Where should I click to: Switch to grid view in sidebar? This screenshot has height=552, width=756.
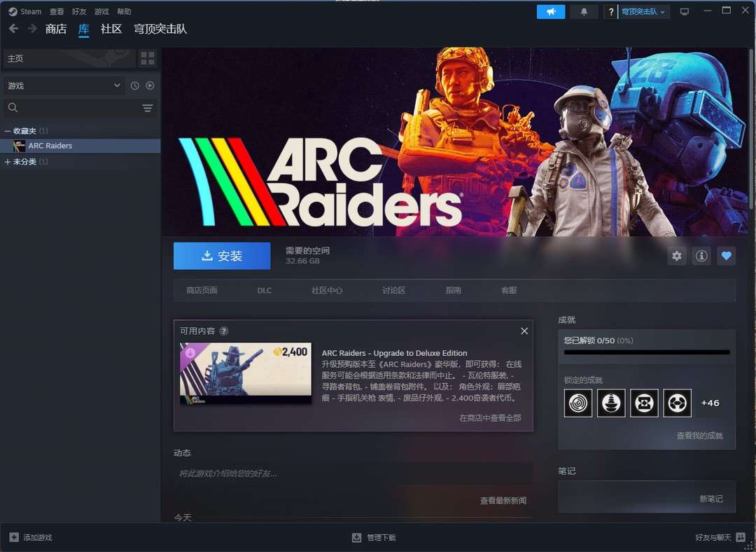(147, 58)
